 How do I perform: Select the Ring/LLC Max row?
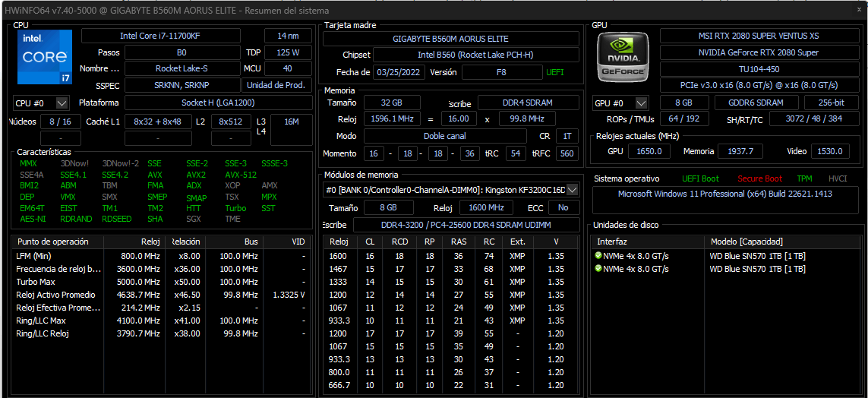coord(160,321)
